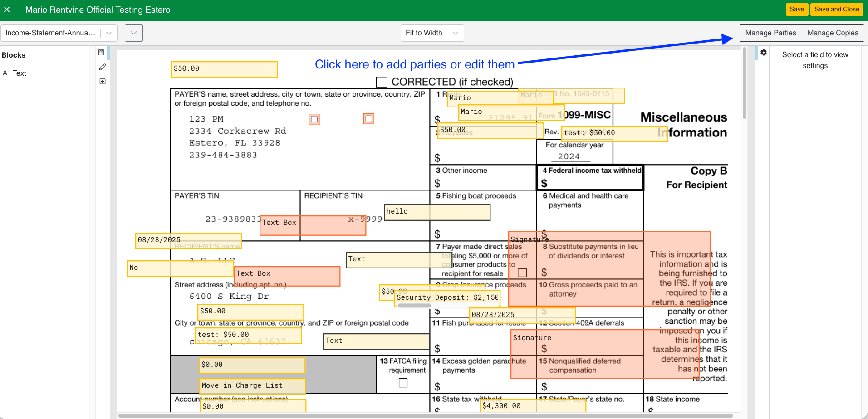868x419 pixels.
Task: Tick the payer direct sales checkbox
Action: pyautogui.click(x=522, y=273)
